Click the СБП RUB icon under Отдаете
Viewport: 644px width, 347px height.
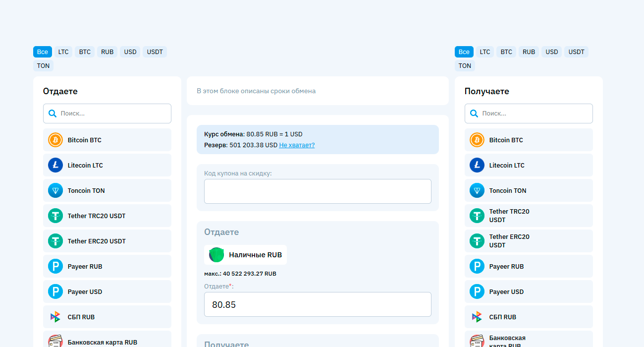[55, 317]
